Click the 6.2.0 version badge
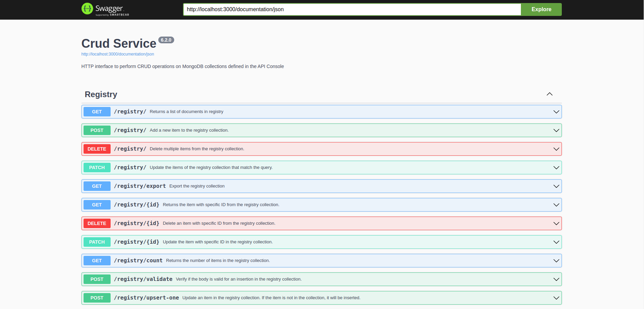The width and height of the screenshot is (644, 309). point(166,40)
